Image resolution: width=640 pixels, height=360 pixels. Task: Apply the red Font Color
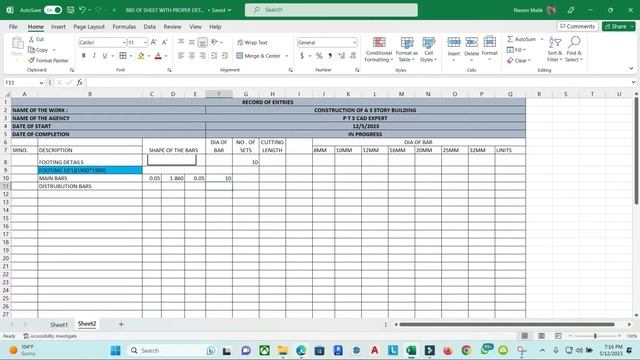point(158,56)
